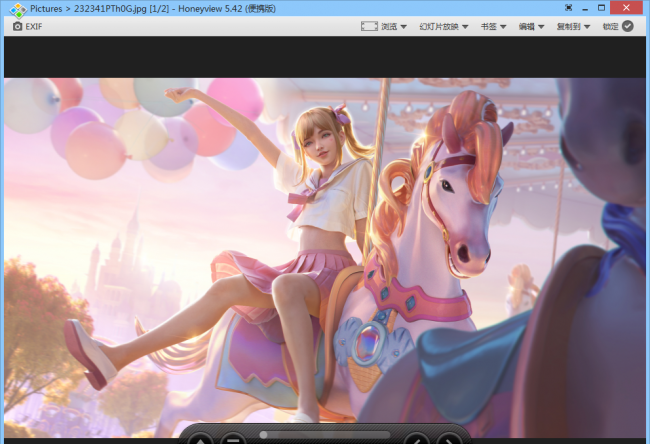Expand the 编辑 edit dropdown

click(531, 27)
